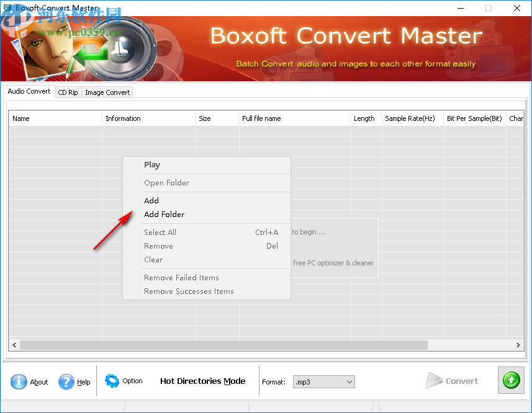Switch to the CD Rip tab
This screenshot has width=532, height=413.
pyautogui.click(x=68, y=92)
